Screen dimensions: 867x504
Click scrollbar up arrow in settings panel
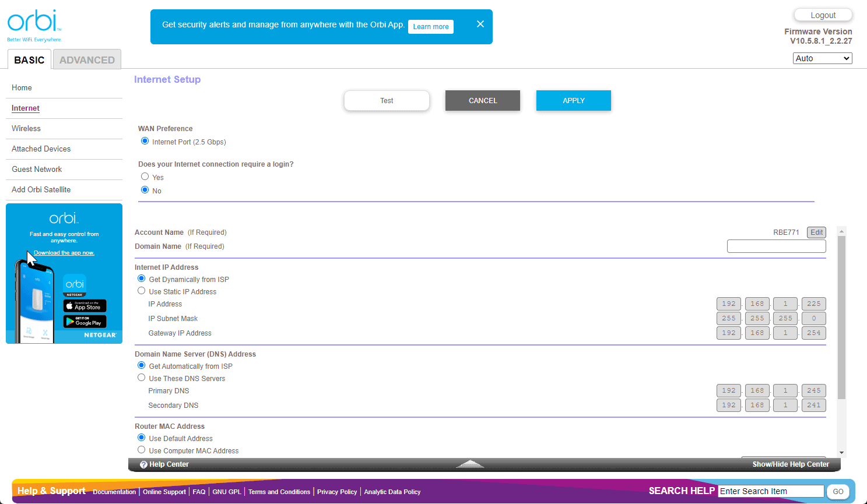pyautogui.click(x=841, y=231)
